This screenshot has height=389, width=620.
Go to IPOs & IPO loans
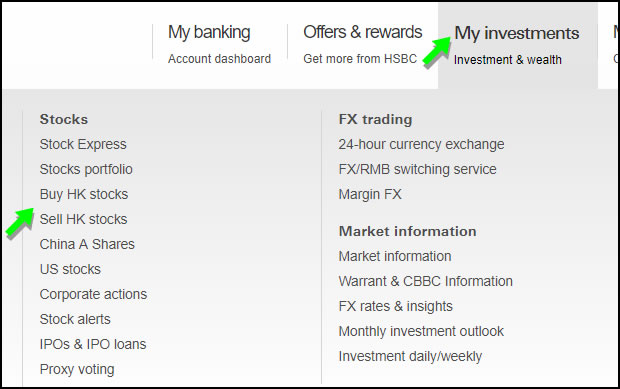[x=93, y=344]
